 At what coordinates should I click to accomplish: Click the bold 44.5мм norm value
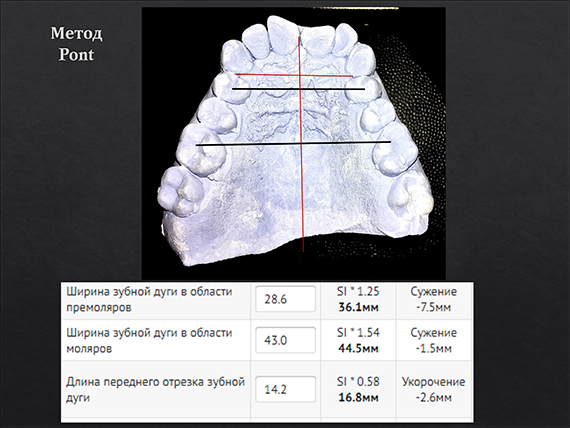(x=358, y=348)
